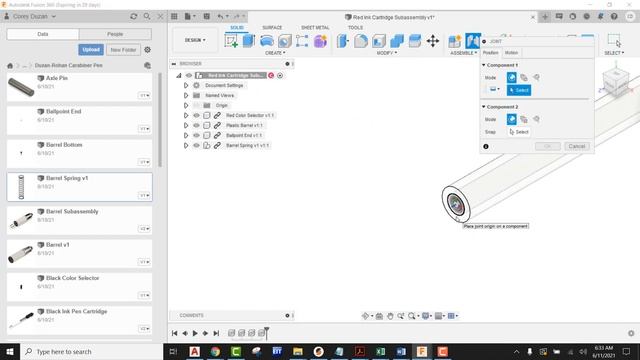
Task: Go to the home folder icon
Action: (x=10, y=66)
